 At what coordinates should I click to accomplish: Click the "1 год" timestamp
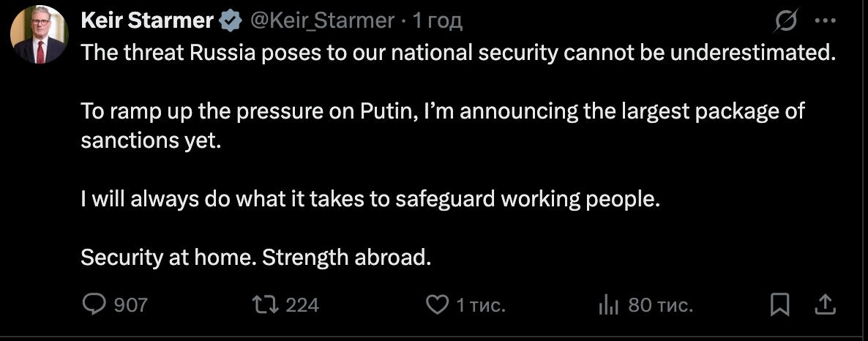click(438, 21)
